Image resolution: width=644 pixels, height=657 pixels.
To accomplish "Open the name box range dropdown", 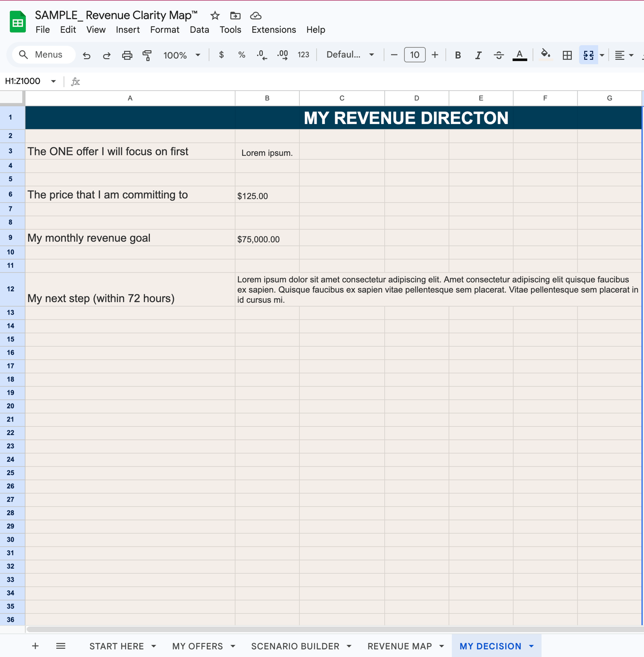I will point(53,82).
